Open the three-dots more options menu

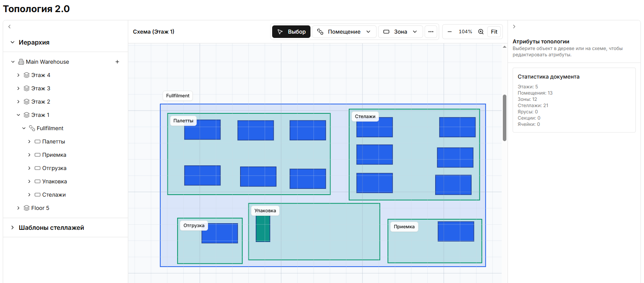click(431, 32)
